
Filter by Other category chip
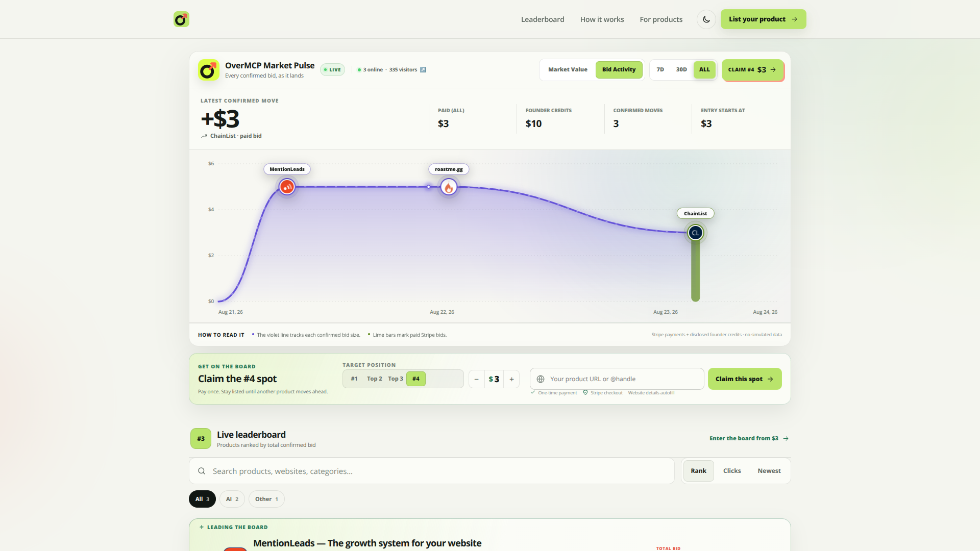pos(266,499)
